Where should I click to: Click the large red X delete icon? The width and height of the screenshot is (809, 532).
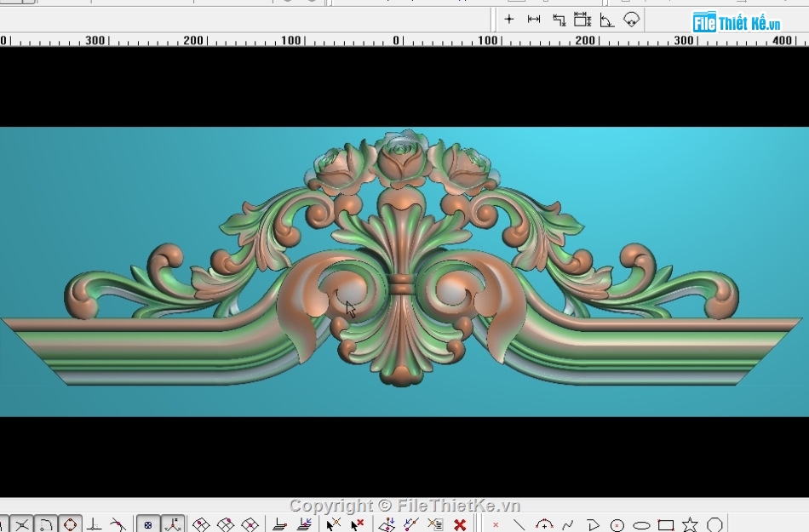460,525
